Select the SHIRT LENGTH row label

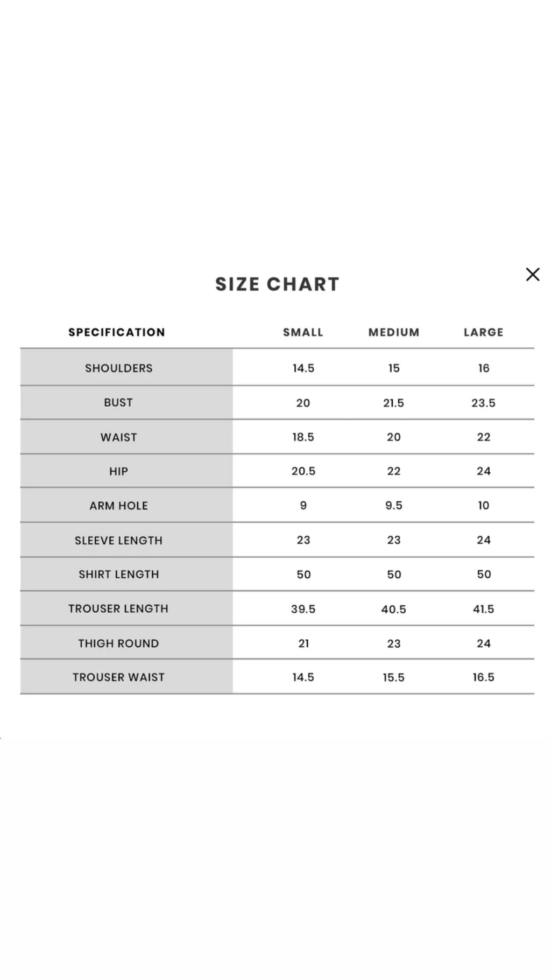click(x=119, y=575)
